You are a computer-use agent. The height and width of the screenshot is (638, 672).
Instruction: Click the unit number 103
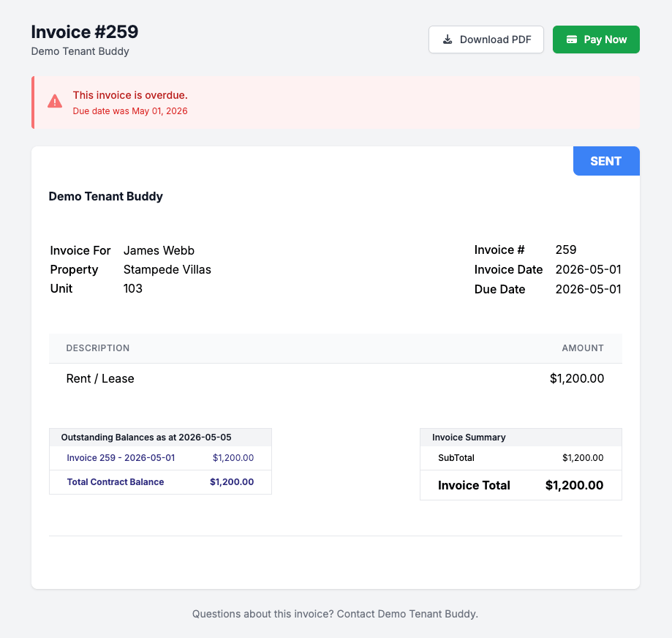133,288
